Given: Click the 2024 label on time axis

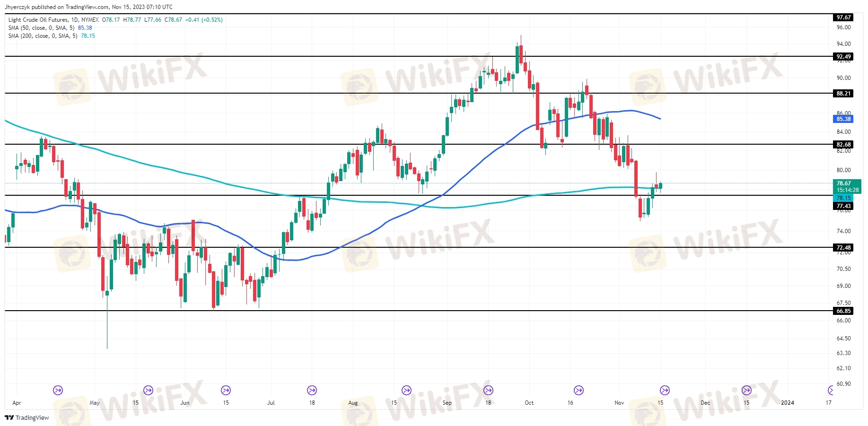Looking at the screenshot, I should tap(787, 403).
